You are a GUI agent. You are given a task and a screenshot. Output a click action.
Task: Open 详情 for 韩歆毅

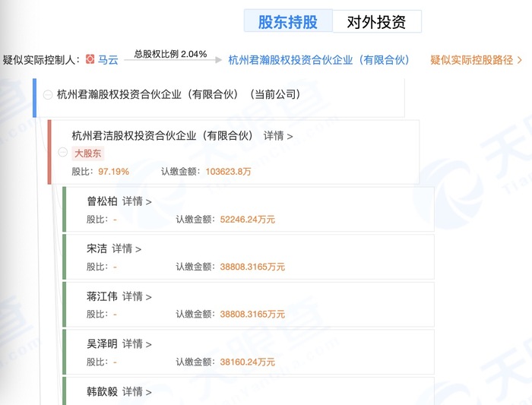(137, 392)
